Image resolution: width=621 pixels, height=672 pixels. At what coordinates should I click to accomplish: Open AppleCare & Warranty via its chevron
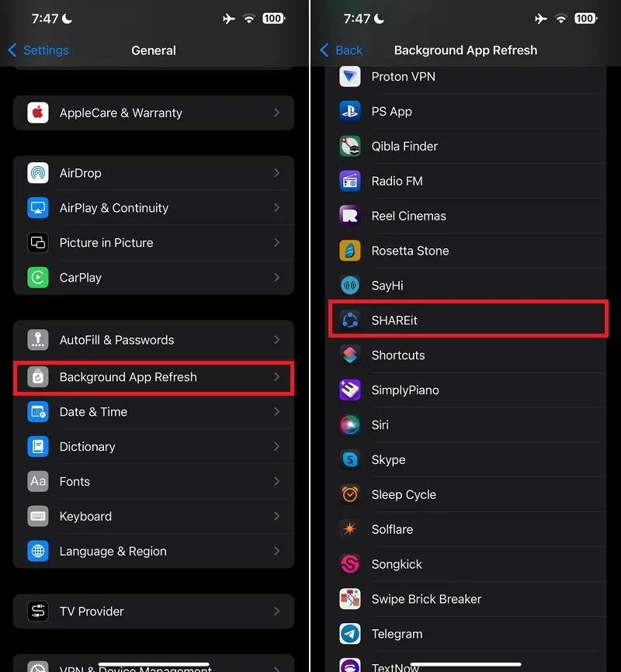point(276,113)
